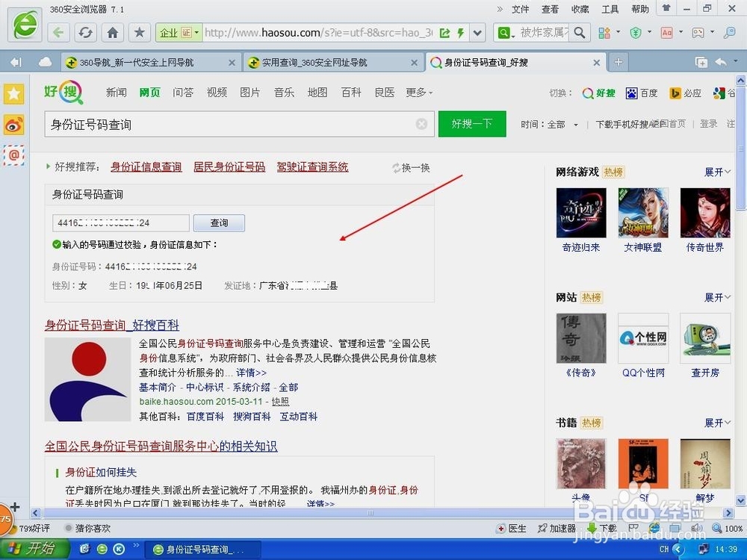Bookmark page with the star toolbar icon
Screen dimensions: 747x560
[140, 32]
